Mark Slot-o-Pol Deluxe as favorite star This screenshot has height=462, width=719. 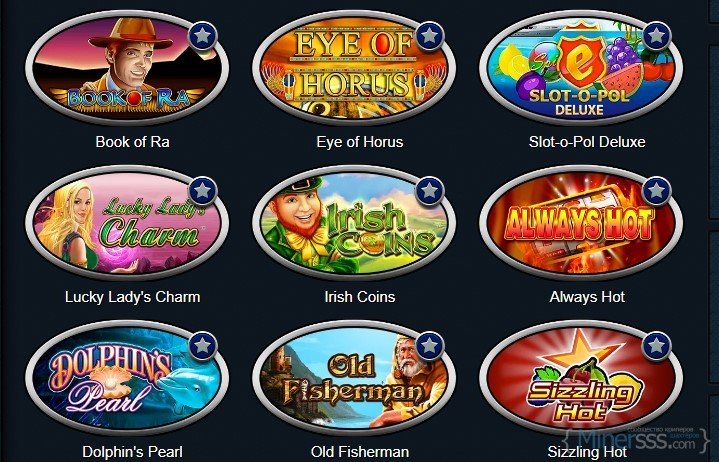coord(657,35)
